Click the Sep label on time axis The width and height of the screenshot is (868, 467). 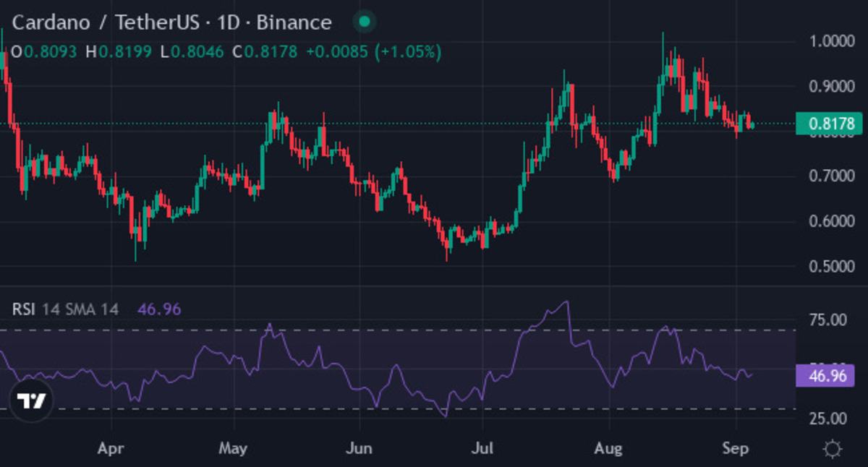pos(735,449)
